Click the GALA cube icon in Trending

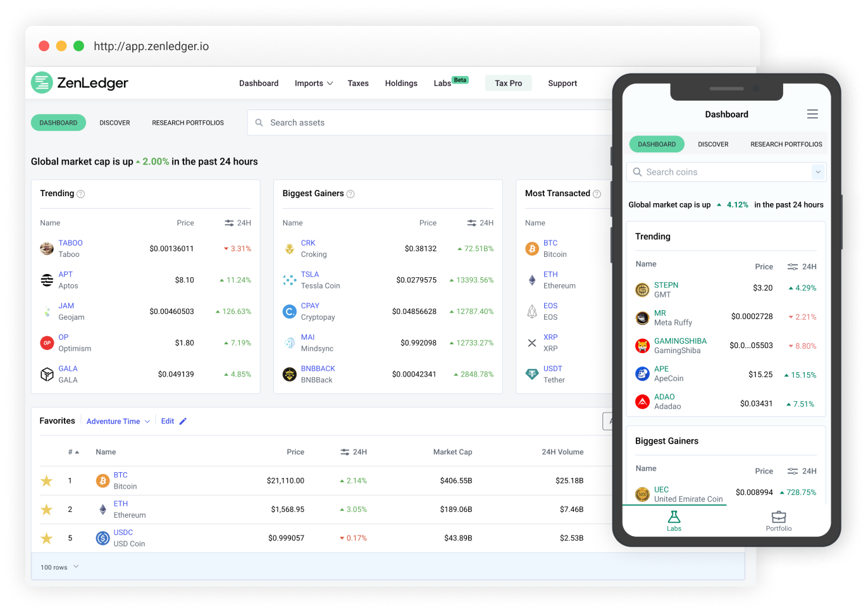tap(47, 375)
